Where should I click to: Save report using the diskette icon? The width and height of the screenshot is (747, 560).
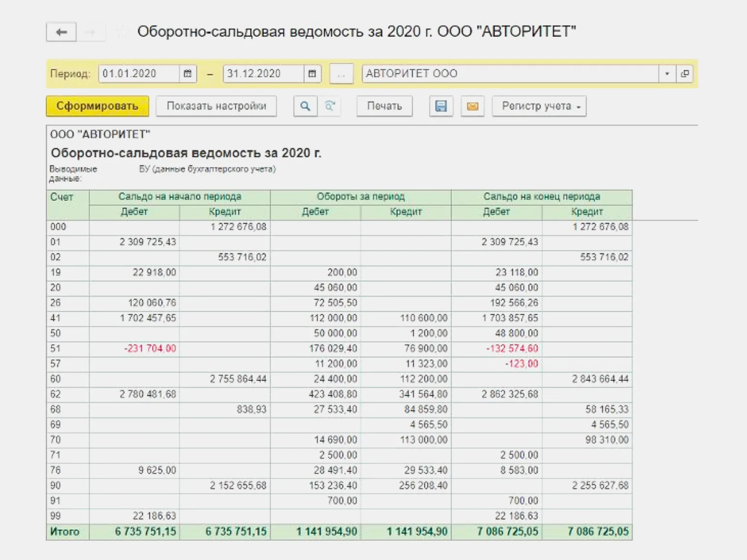pyautogui.click(x=441, y=106)
